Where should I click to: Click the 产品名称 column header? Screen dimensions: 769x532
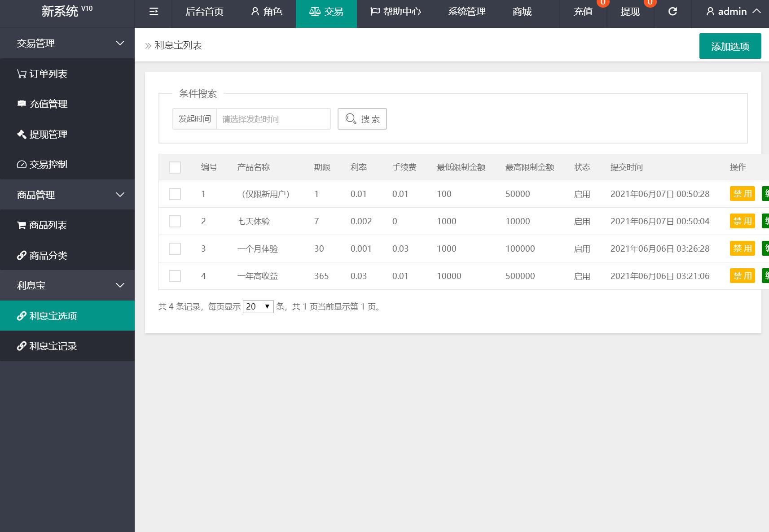(x=254, y=167)
